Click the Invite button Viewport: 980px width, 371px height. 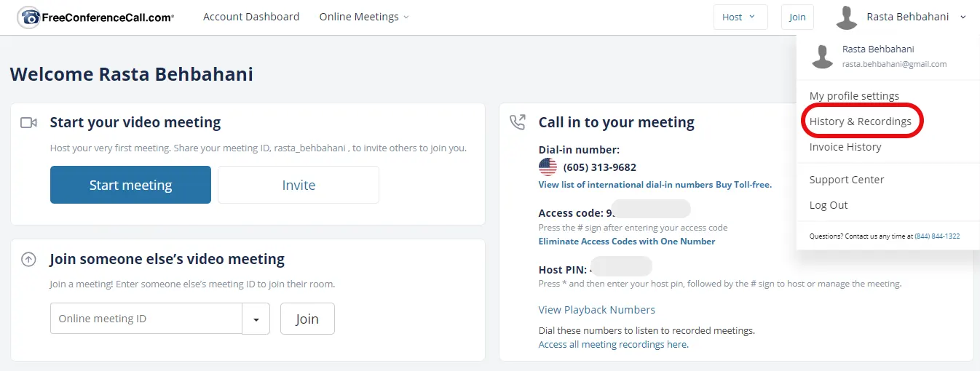299,185
